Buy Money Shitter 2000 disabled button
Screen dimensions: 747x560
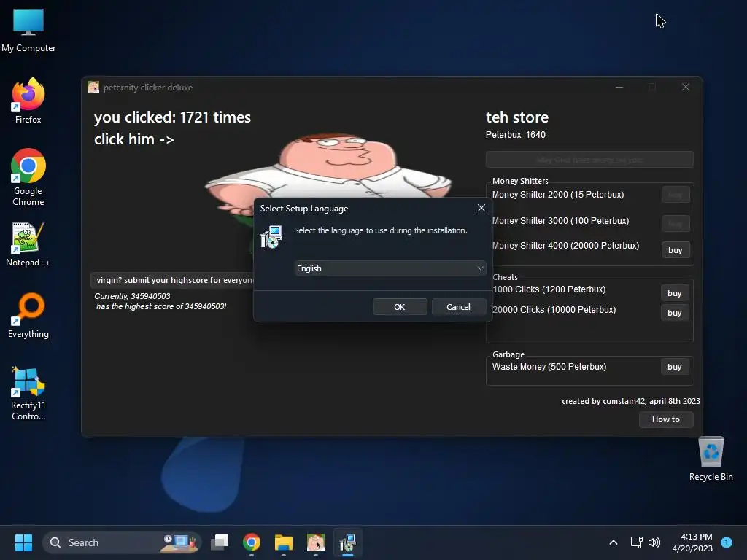tap(675, 194)
